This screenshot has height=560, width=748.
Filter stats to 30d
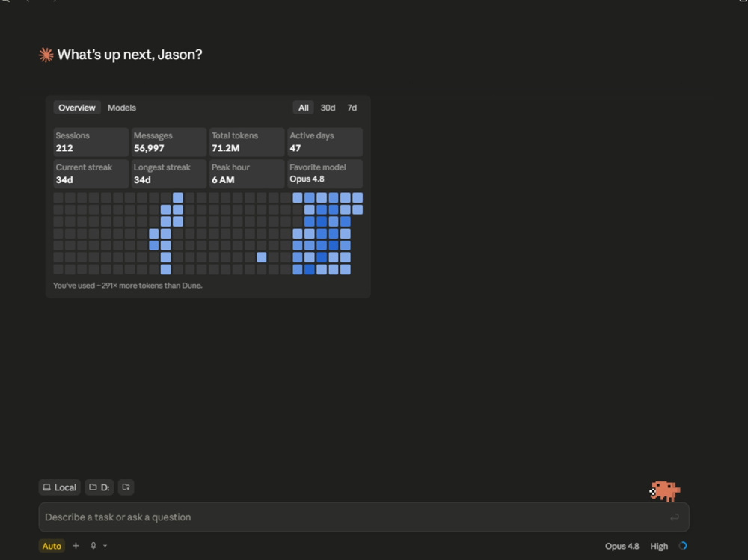[328, 108]
